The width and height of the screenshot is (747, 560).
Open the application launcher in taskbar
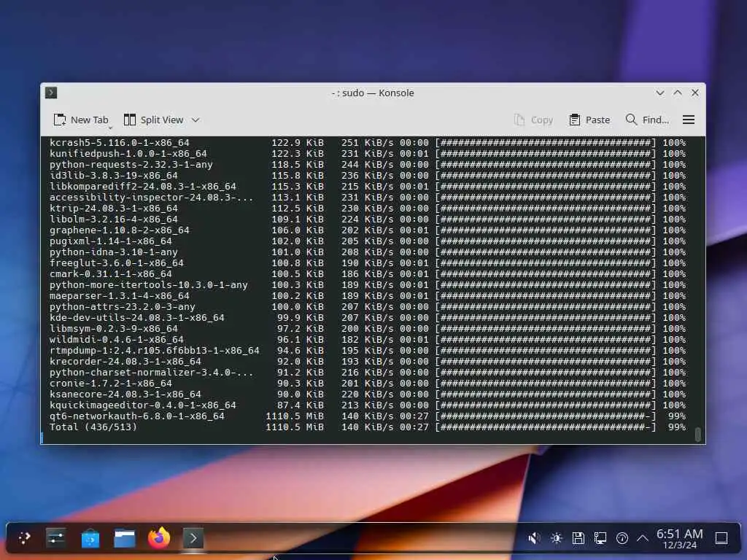pyautogui.click(x=24, y=538)
